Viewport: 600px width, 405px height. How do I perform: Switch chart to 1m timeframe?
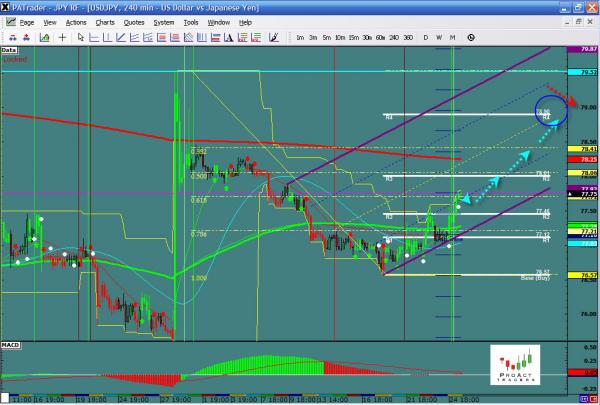(x=300, y=37)
